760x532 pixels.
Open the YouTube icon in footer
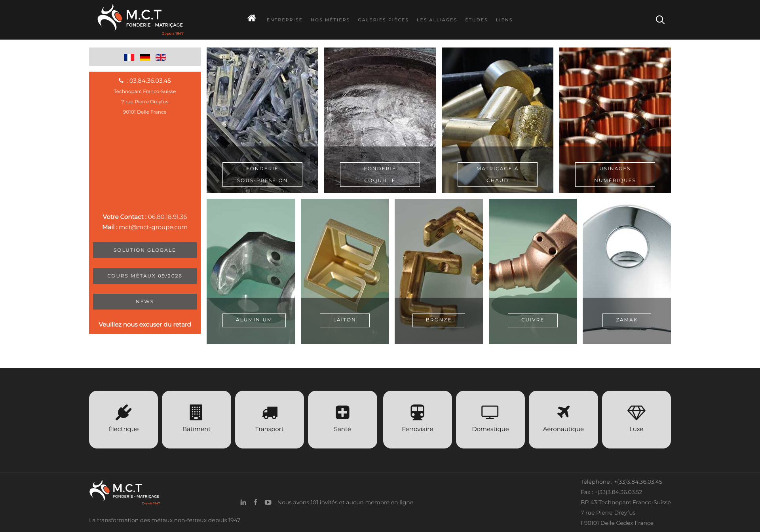coord(268,502)
